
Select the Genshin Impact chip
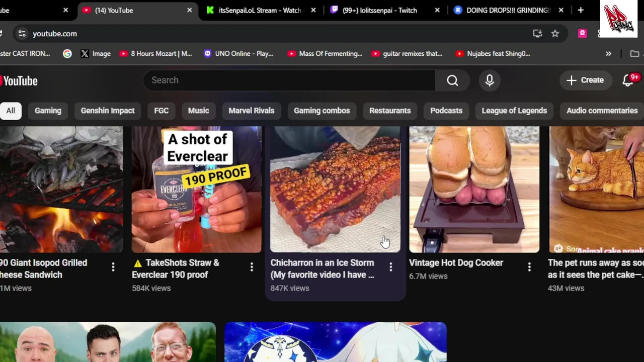[x=108, y=111]
